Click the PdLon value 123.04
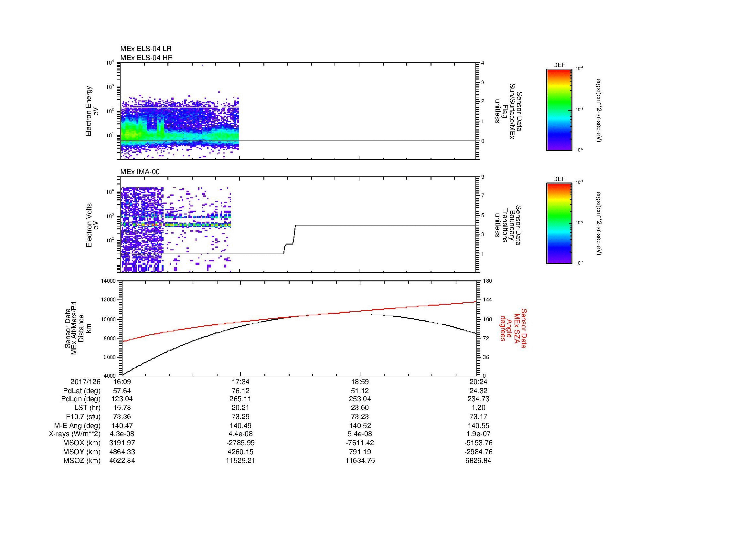The width and height of the screenshot is (756, 534). coord(122,399)
